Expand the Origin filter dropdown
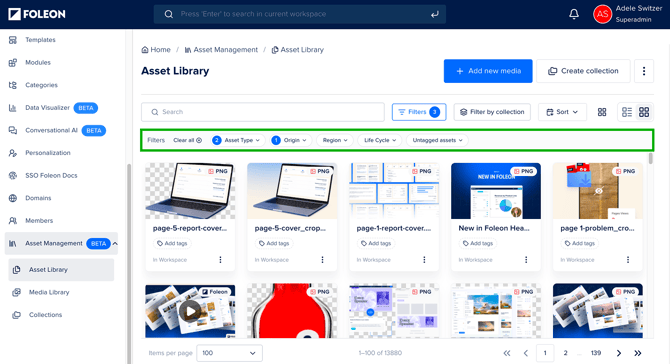 click(291, 140)
